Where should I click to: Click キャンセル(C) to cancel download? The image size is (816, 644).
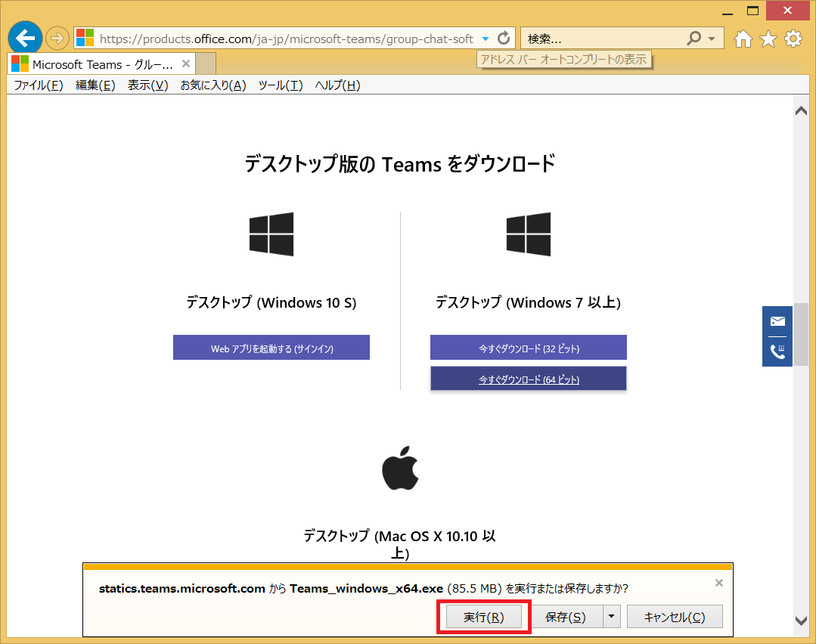point(675,617)
